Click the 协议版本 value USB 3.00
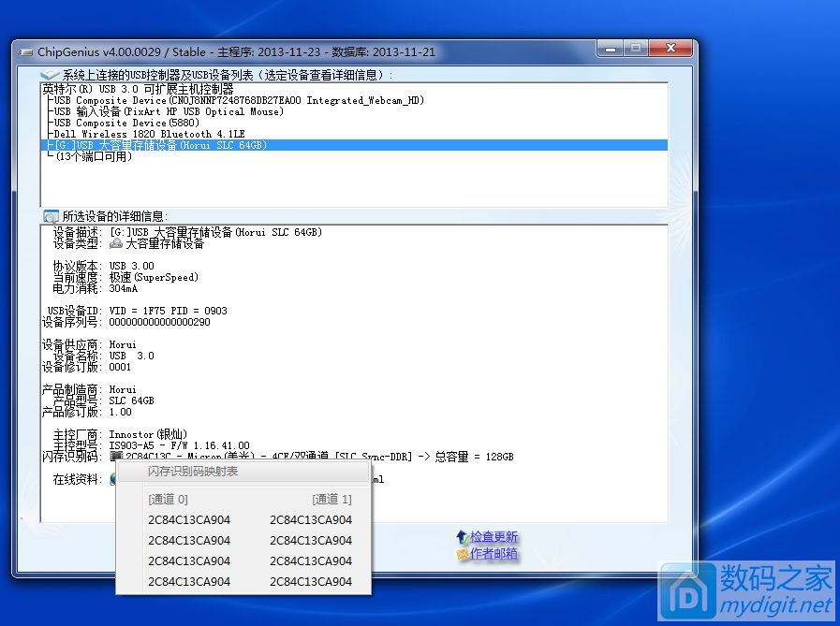Image resolution: width=840 pixels, height=626 pixels. [x=132, y=266]
